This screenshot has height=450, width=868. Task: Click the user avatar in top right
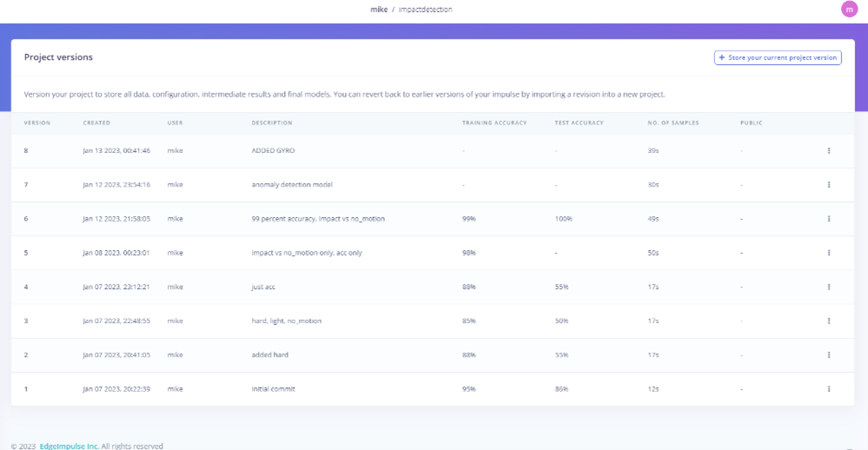tap(849, 10)
